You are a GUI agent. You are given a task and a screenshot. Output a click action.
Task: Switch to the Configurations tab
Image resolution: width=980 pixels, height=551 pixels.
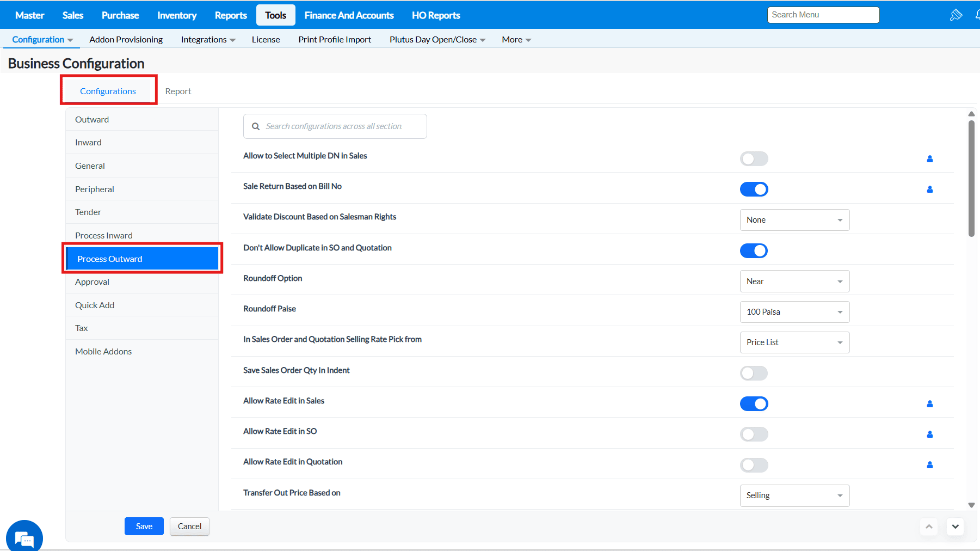click(x=108, y=91)
